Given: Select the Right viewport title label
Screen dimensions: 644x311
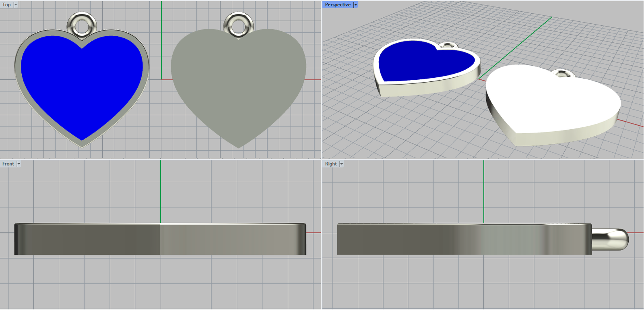Looking at the screenshot, I should (x=331, y=164).
